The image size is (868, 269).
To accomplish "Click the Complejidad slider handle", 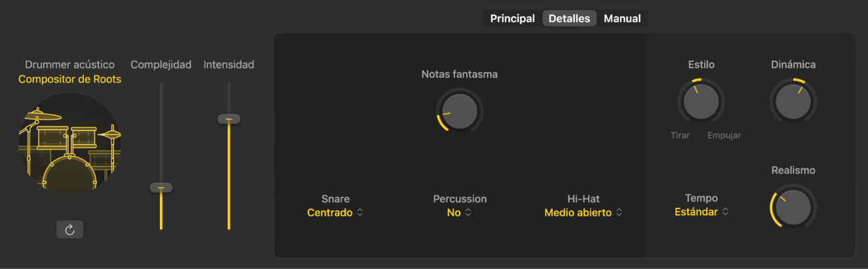I will coord(161,188).
